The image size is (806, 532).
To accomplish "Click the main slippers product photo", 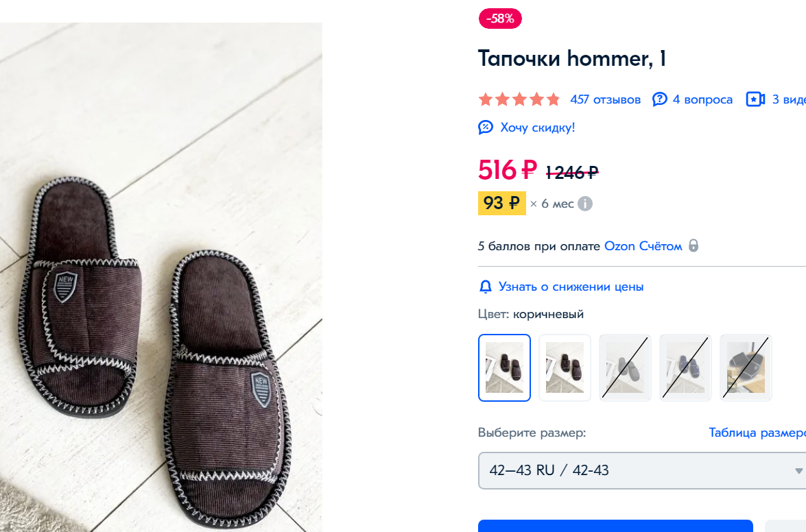I will coord(161,274).
